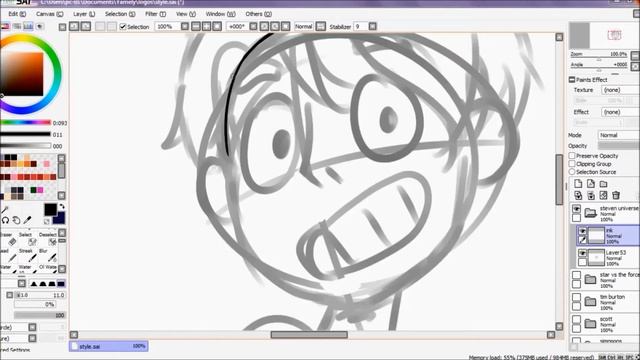This screenshot has width=640, height=360.
Task: Click the brush density slider 100
Action: tap(40, 315)
